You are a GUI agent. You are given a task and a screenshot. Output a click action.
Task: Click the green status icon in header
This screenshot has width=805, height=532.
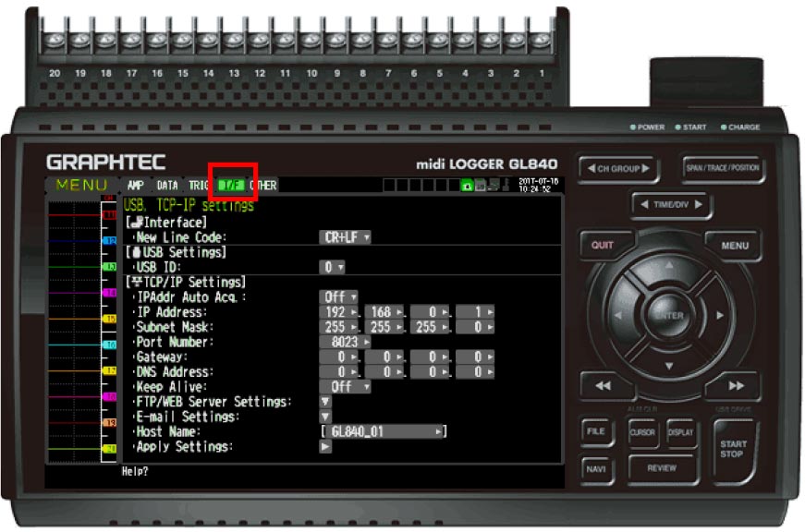pyautogui.click(x=467, y=186)
